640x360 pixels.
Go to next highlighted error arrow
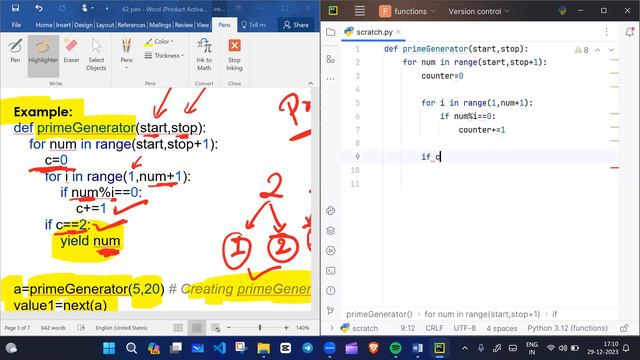(611, 50)
